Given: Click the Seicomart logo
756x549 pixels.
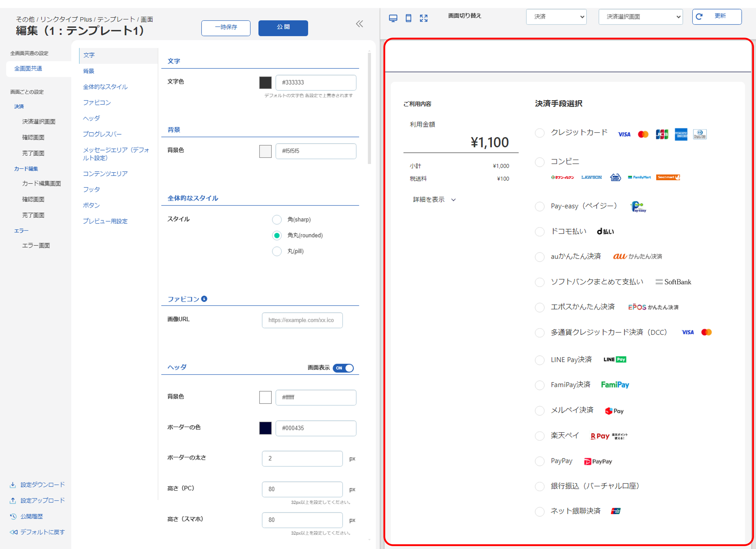Looking at the screenshot, I should pos(668,177).
